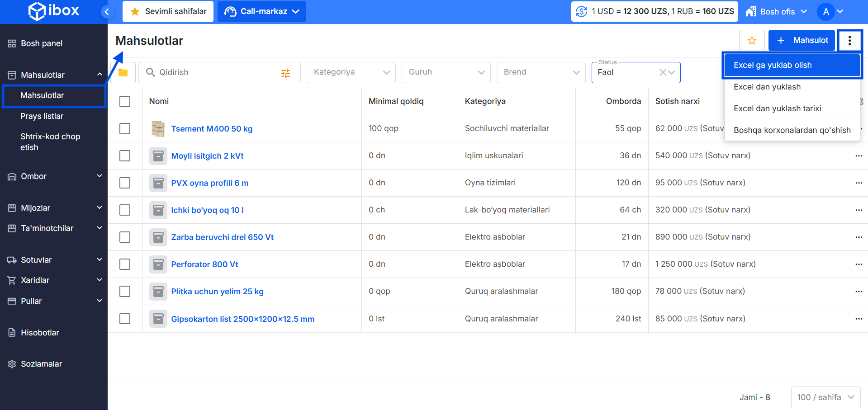Toggle the select-all checkbox in header
This screenshot has height=410, width=868.
pyautogui.click(x=125, y=102)
